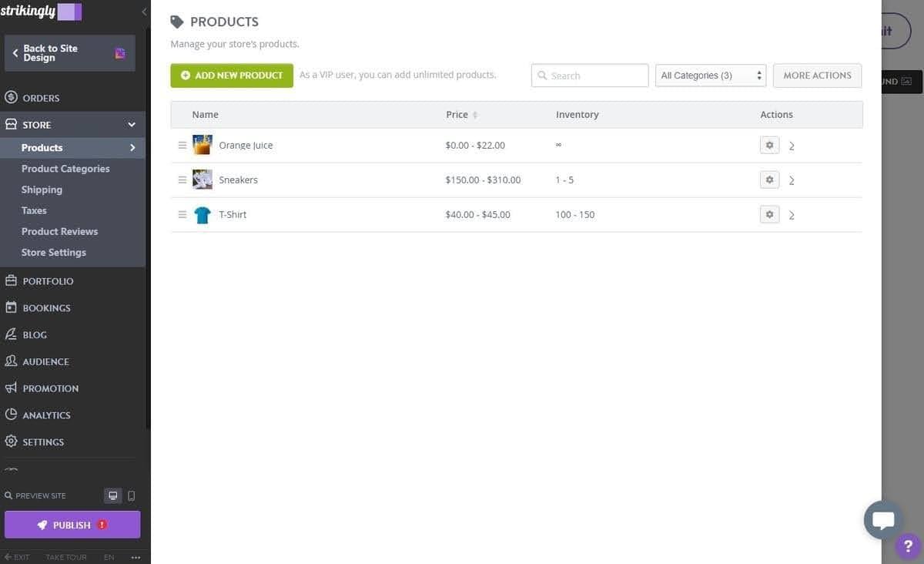Click the Add New Product button
924x564 pixels.
coord(231,75)
